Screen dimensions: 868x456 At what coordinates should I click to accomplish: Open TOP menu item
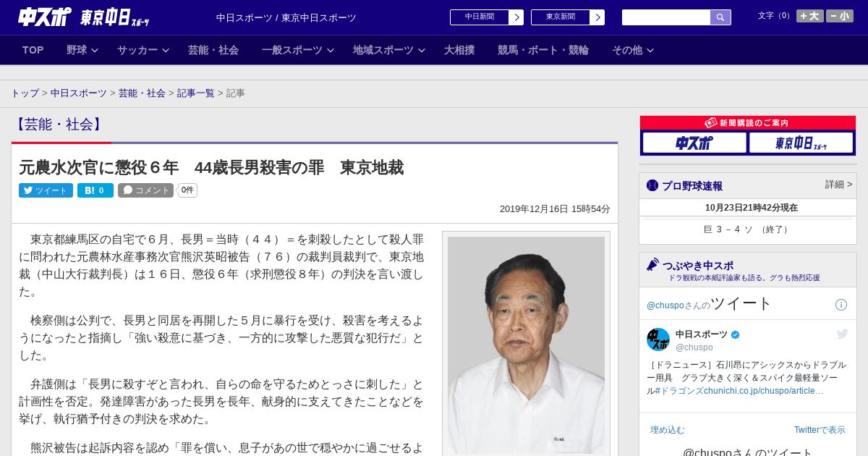click(33, 50)
